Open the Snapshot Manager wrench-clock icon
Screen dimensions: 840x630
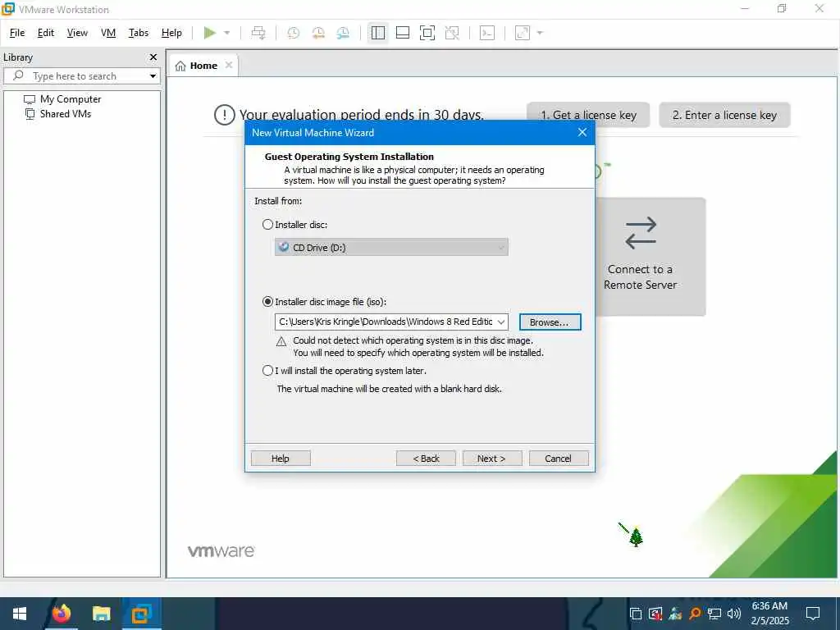tap(343, 33)
